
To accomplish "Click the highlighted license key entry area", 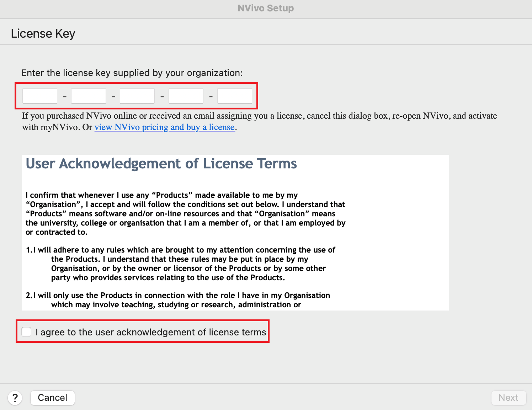I will (136, 96).
